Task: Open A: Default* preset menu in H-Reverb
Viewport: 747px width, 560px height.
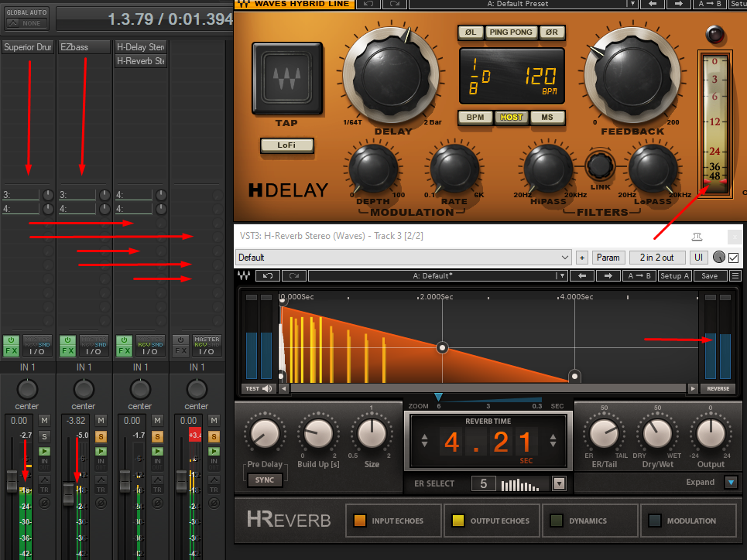Action: tap(437, 275)
